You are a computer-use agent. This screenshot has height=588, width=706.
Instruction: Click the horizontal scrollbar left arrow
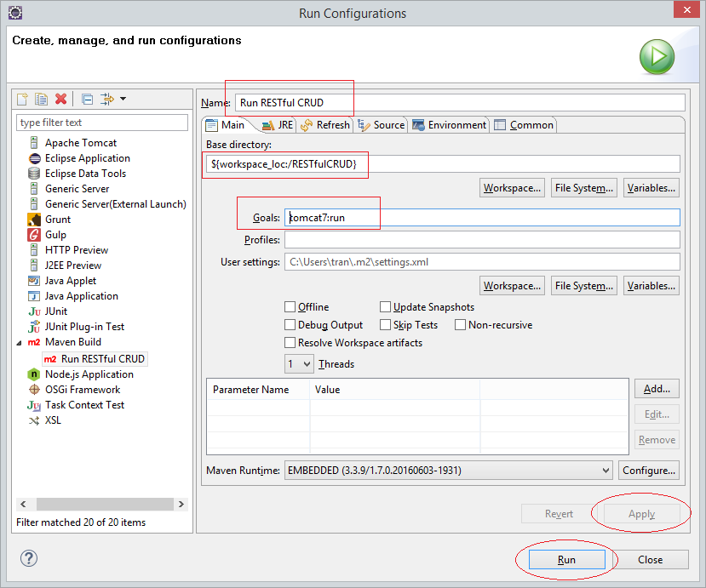click(x=23, y=505)
